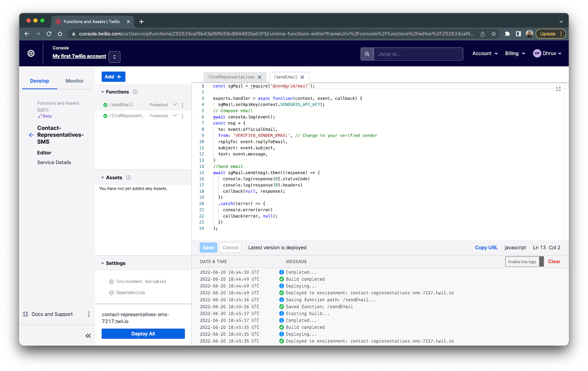This screenshot has width=588, height=371.
Task: Click the Save button
Action: point(208,248)
